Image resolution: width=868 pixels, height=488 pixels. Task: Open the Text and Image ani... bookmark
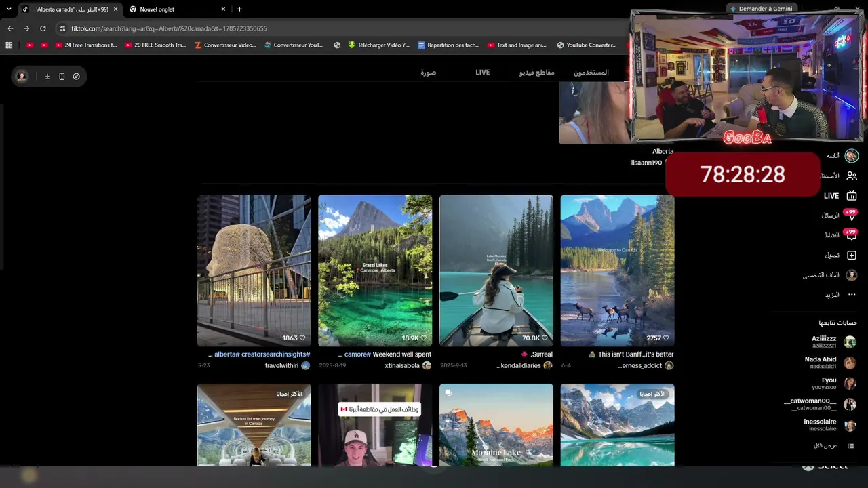point(517,45)
